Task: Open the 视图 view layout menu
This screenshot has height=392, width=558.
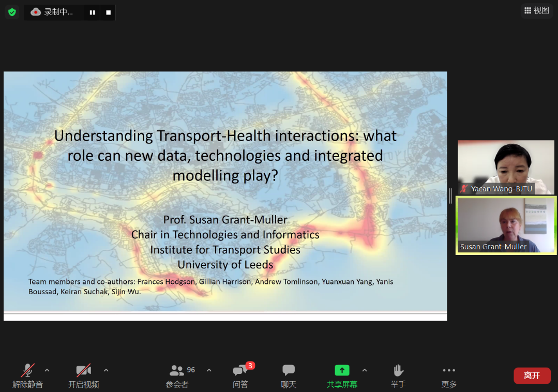Action: 537,10
